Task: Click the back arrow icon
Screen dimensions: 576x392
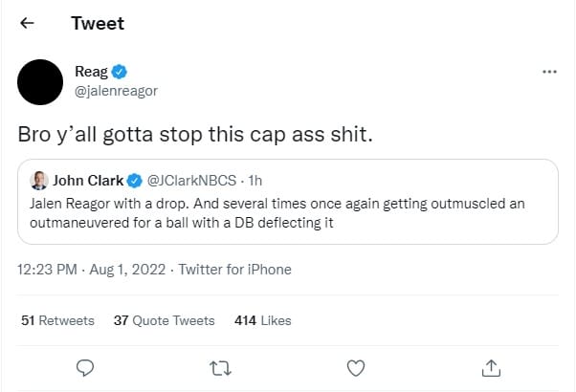Action: coord(27,23)
